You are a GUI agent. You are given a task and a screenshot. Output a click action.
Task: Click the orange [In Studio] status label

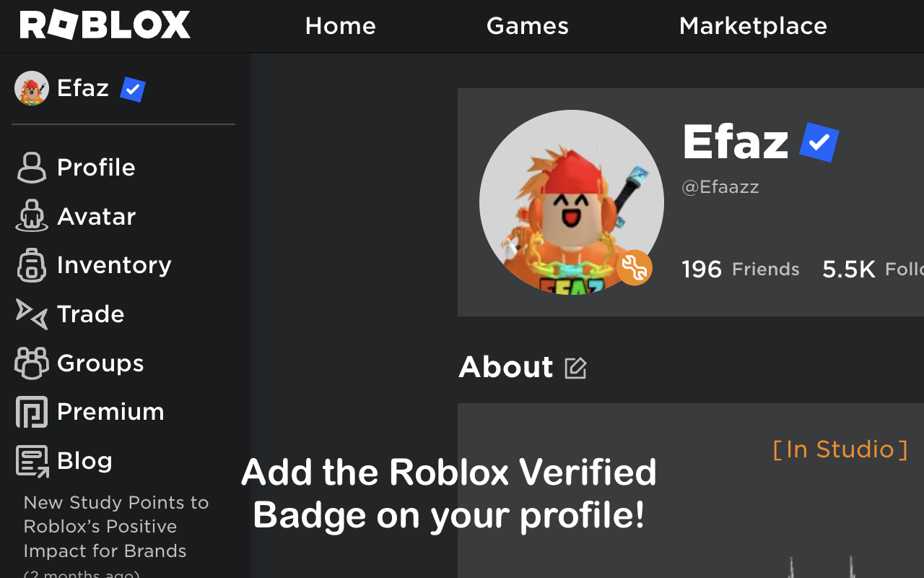coord(840,449)
